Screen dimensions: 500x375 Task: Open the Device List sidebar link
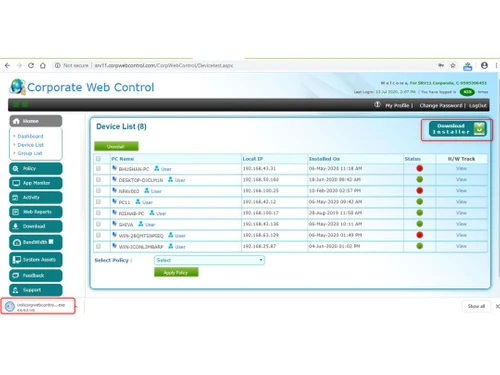coord(31,145)
